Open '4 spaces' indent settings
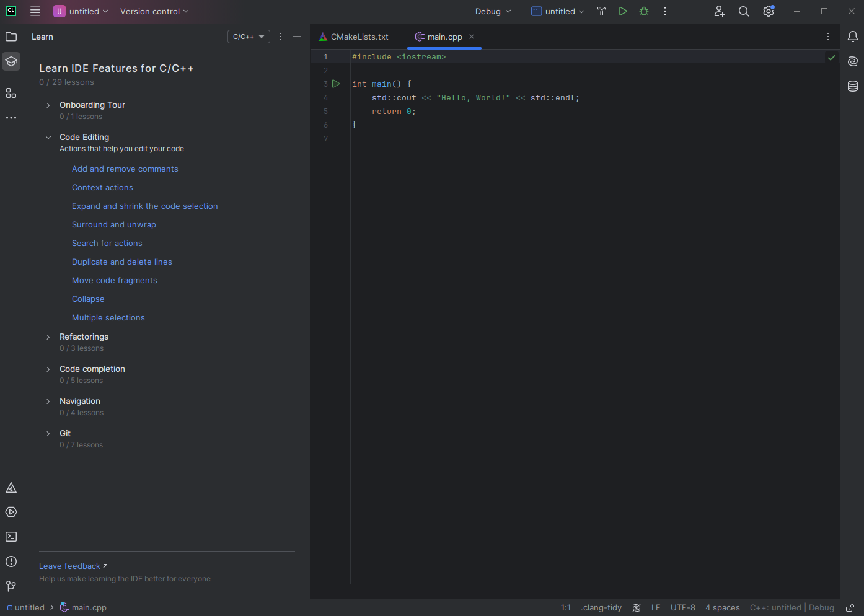Screen dimensions: 864x616 [x=723, y=608]
